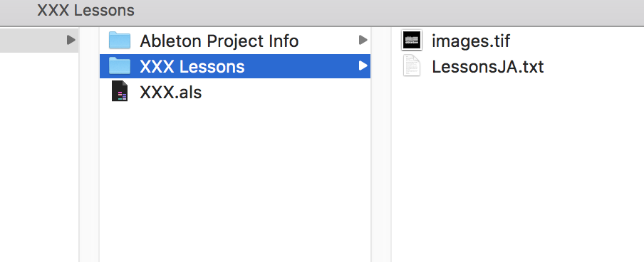Screen dimensions: 644x262
Task: Click the Ableton Project Info folder icon
Action: (x=120, y=41)
